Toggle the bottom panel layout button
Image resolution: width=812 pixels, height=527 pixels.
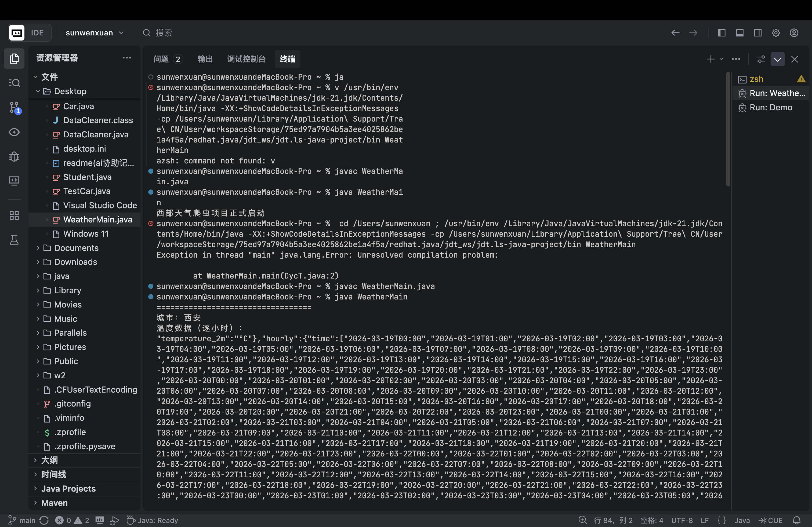[740, 33]
